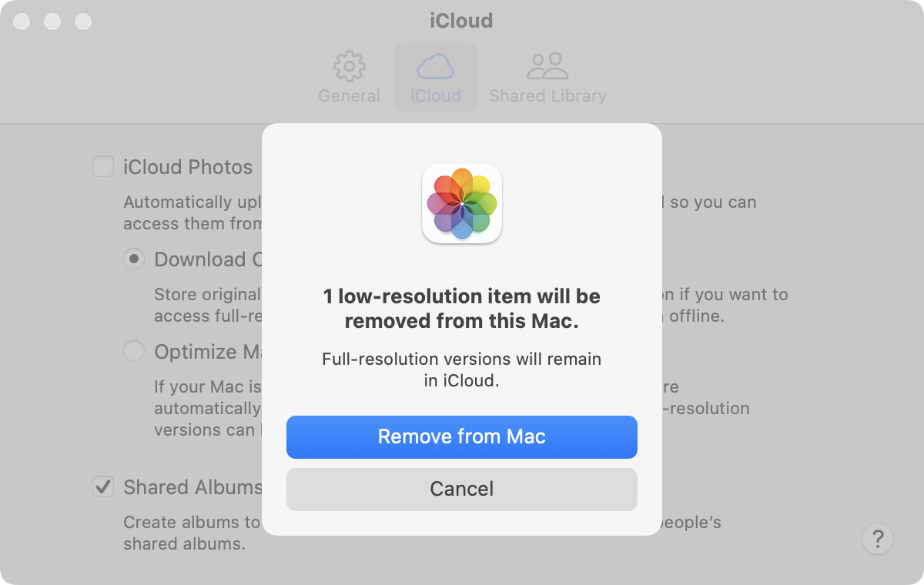
Task: Dismiss dialog with the Cancel button
Action: 462,489
